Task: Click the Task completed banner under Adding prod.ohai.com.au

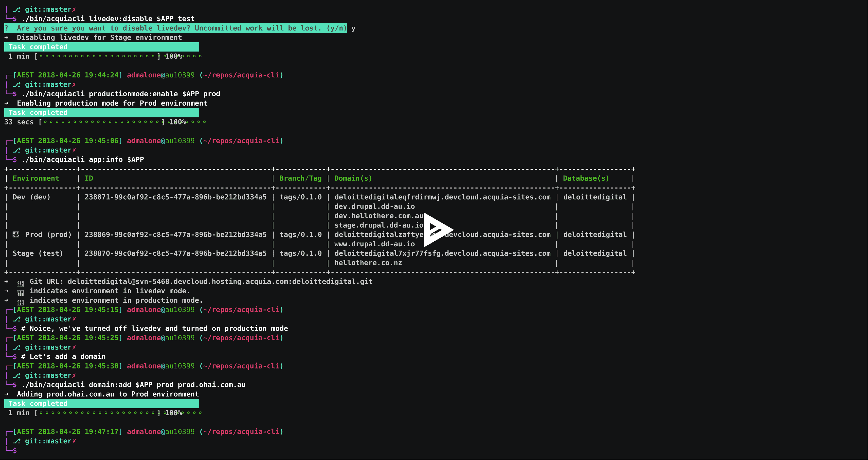Action: click(102, 403)
